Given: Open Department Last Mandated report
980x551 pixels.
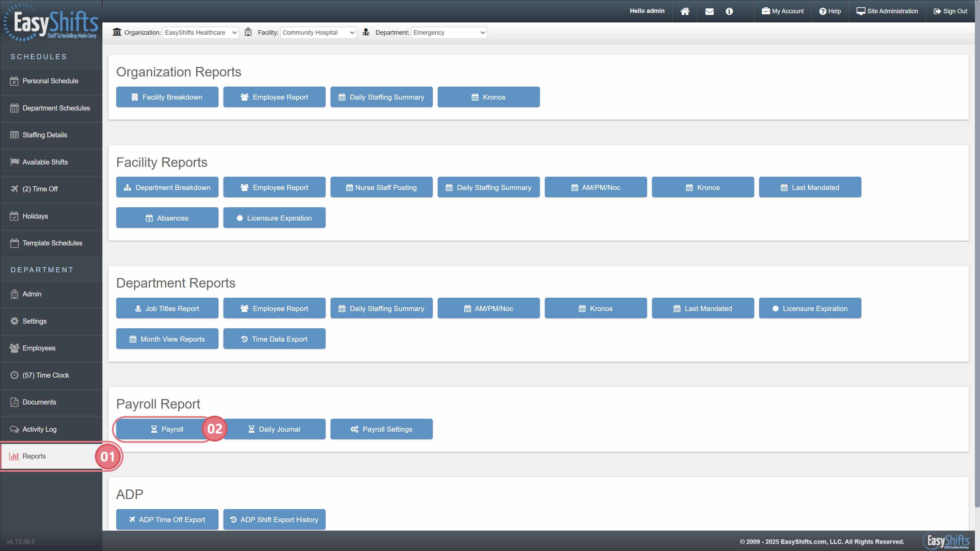Looking at the screenshot, I should (703, 308).
